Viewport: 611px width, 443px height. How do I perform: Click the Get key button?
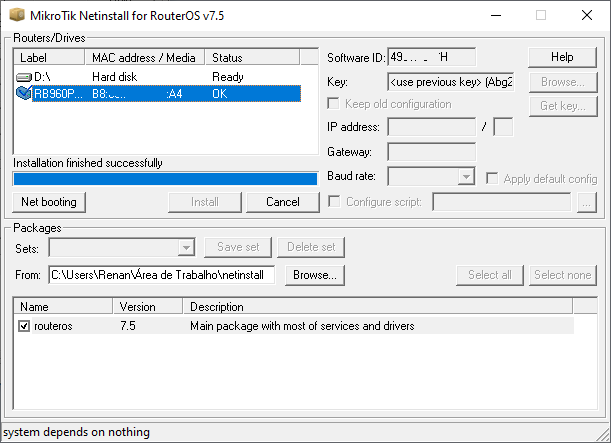click(563, 106)
